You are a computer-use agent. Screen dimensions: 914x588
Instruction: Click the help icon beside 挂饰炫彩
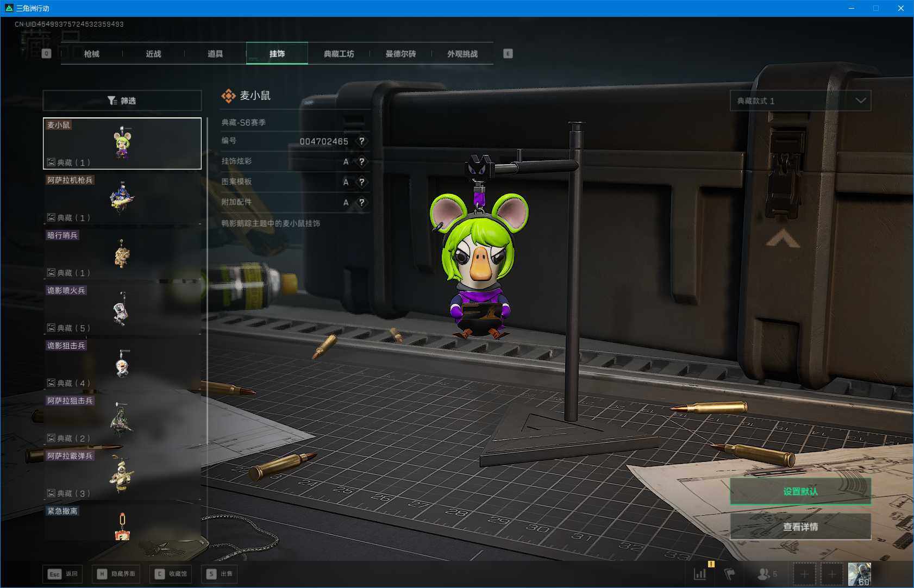pos(361,161)
